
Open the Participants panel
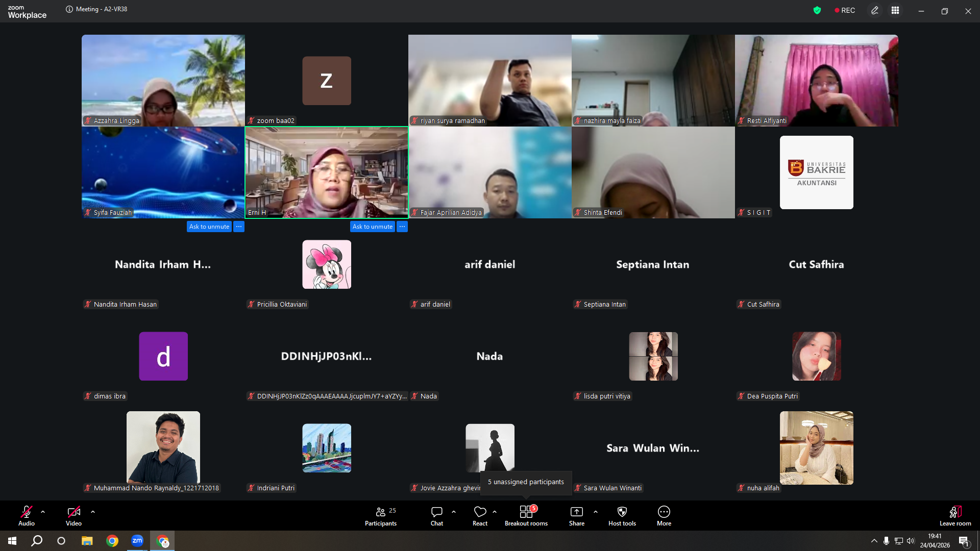pyautogui.click(x=381, y=515)
